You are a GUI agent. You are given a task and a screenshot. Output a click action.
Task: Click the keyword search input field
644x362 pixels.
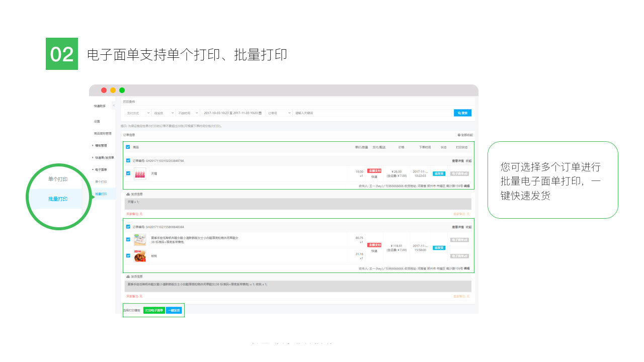coord(373,113)
